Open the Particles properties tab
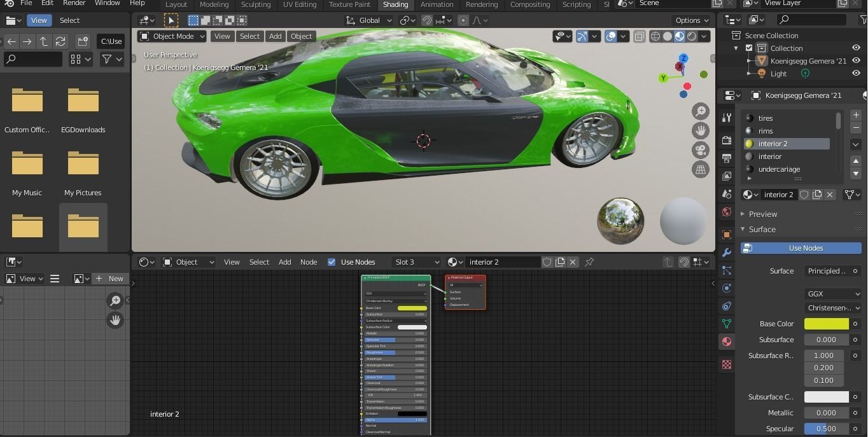The height and width of the screenshot is (437, 868). click(x=727, y=270)
